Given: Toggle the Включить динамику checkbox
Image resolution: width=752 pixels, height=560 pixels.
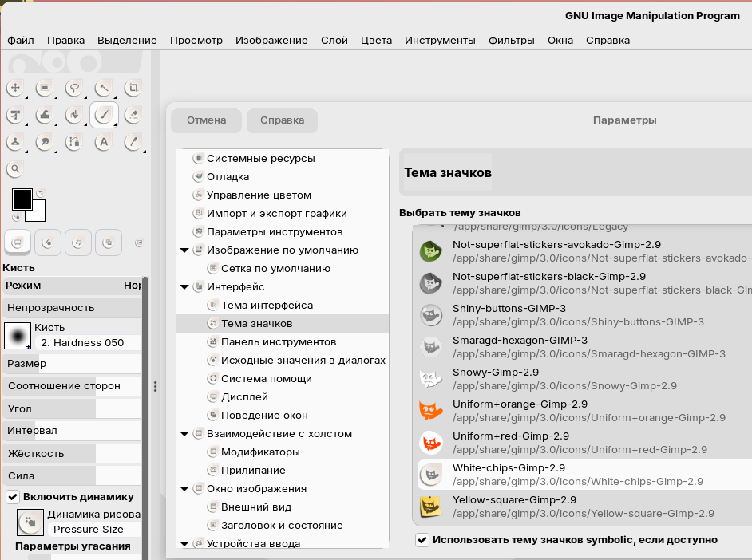Looking at the screenshot, I should 13,497.
